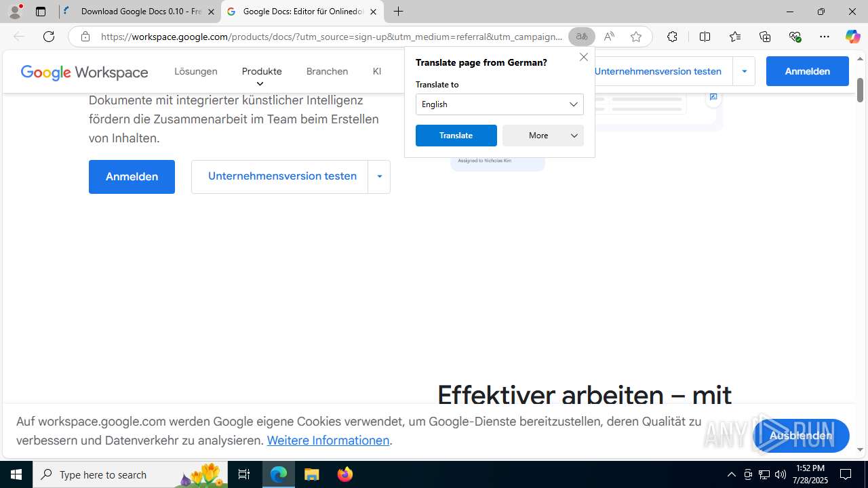Close the Download Google Docs tab
Viewport: 868px width, 488px height.
pyautogui.click(x=211, y=12)
